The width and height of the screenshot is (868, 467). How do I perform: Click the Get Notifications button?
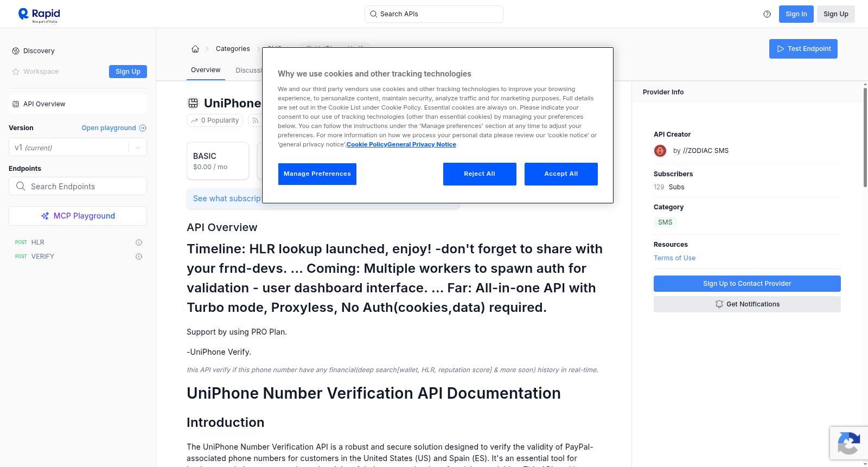747,304
